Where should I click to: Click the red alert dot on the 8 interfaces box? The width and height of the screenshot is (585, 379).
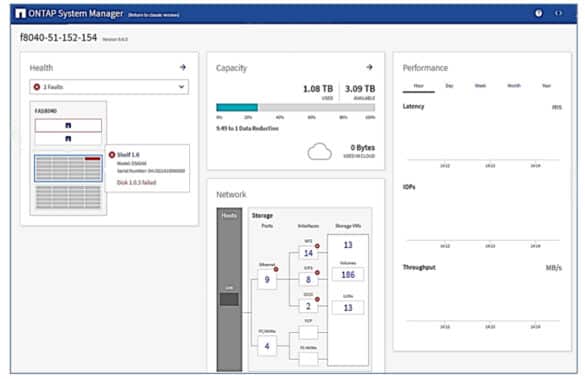pyautogui.click(x=317, y=273)
